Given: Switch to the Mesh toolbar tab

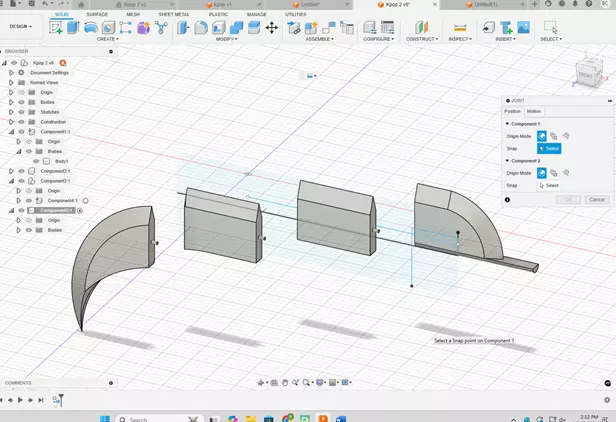Looking at the screenshot, I should coord(133,14).
